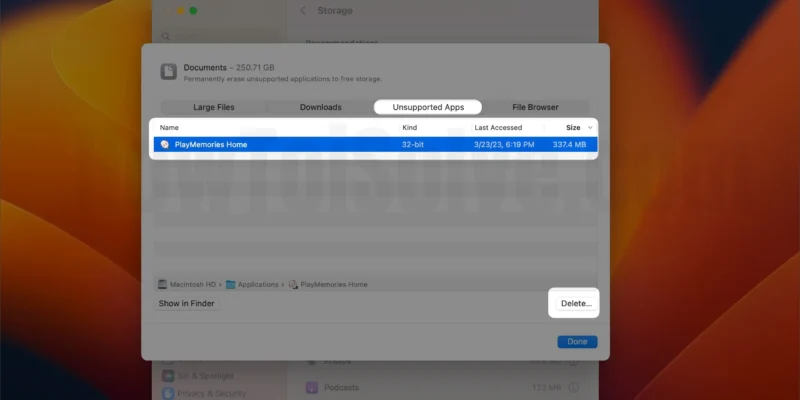
Task: Open Privacy & Security in the Settings sidebar
Action: [204, 393]
